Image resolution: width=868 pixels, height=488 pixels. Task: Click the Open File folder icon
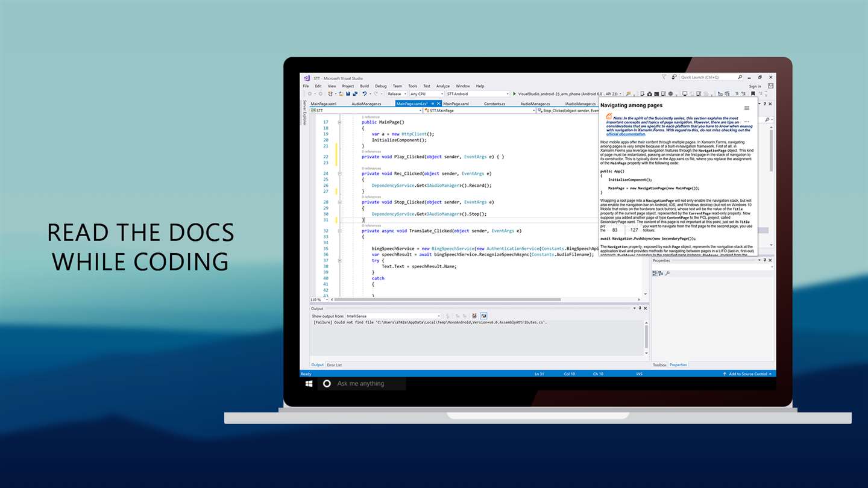click(x=341, y=94)
